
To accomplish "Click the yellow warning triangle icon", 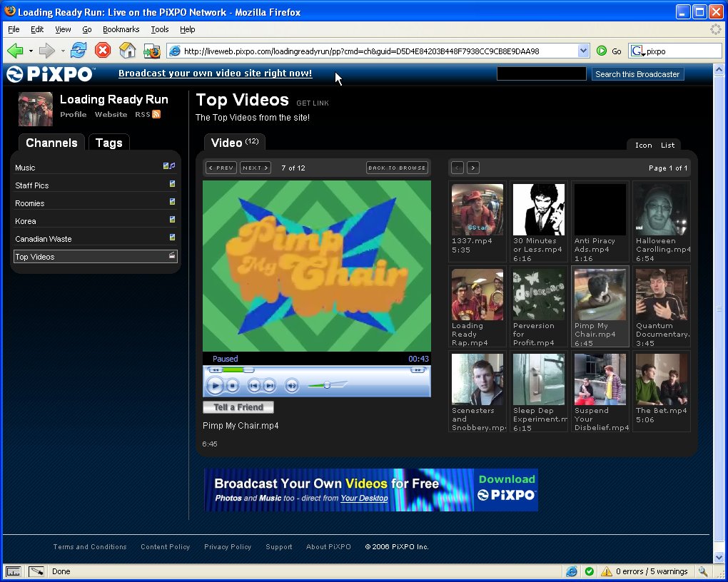I will tap(607, 571).
